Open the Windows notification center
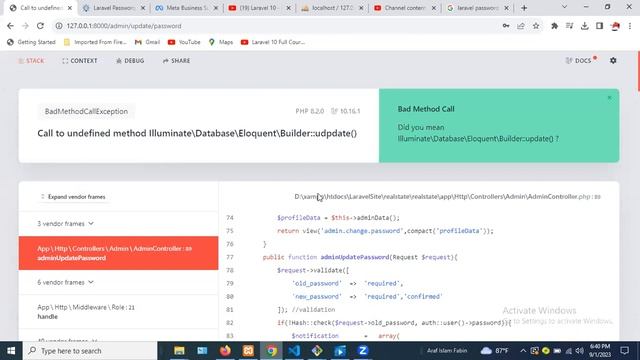 click(x=624, y=351)
